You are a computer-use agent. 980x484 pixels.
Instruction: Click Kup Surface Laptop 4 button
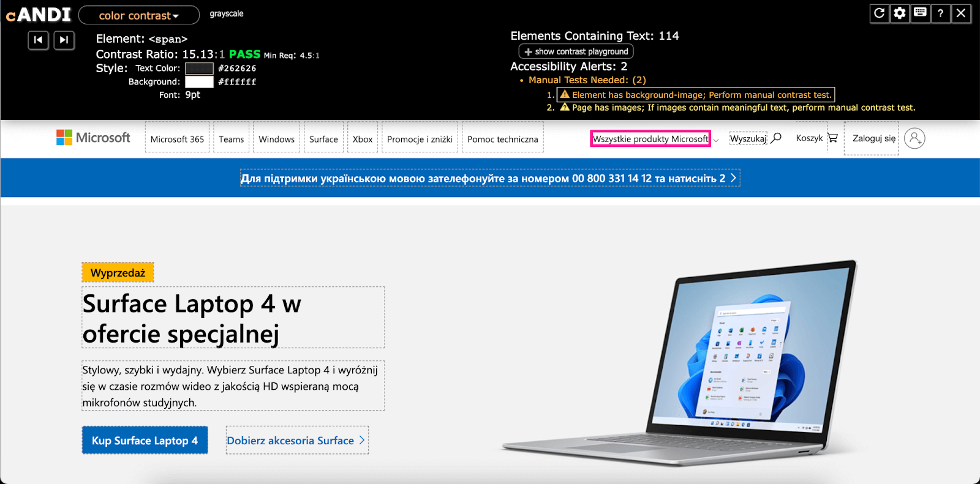tap(145, 440)
